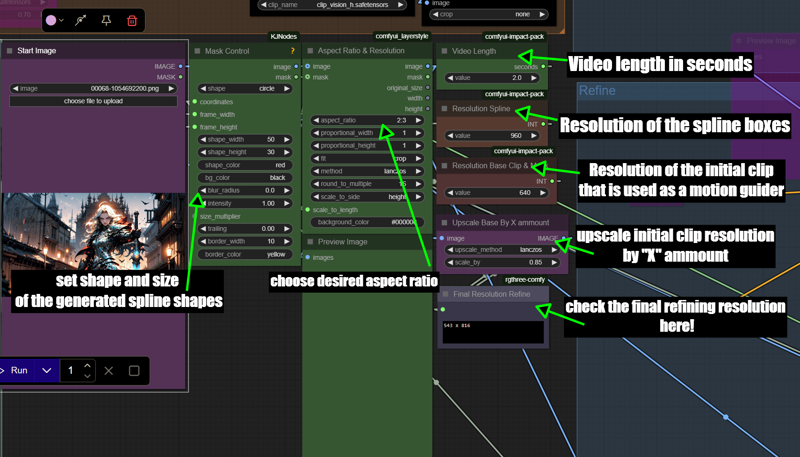The width and height of the screenshot is (800, 457).
Task: Click the coordinates input port on Mask Control
Action: click(195, 102)
